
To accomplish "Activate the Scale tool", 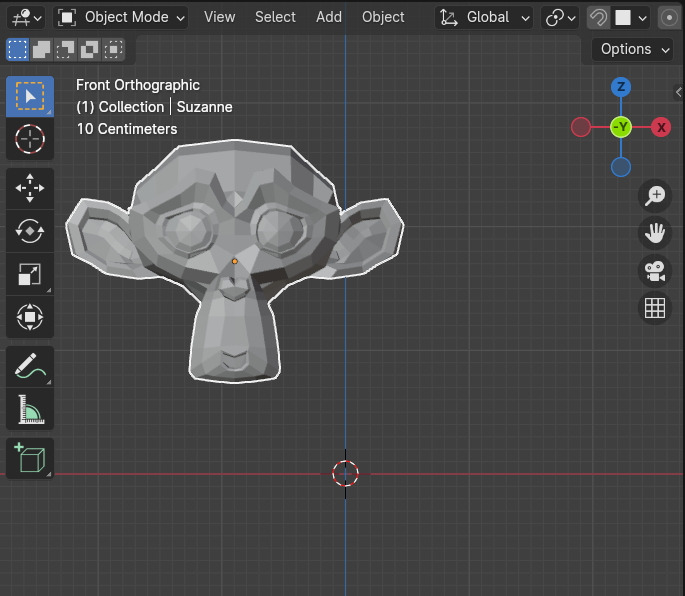I will [30, 274].
